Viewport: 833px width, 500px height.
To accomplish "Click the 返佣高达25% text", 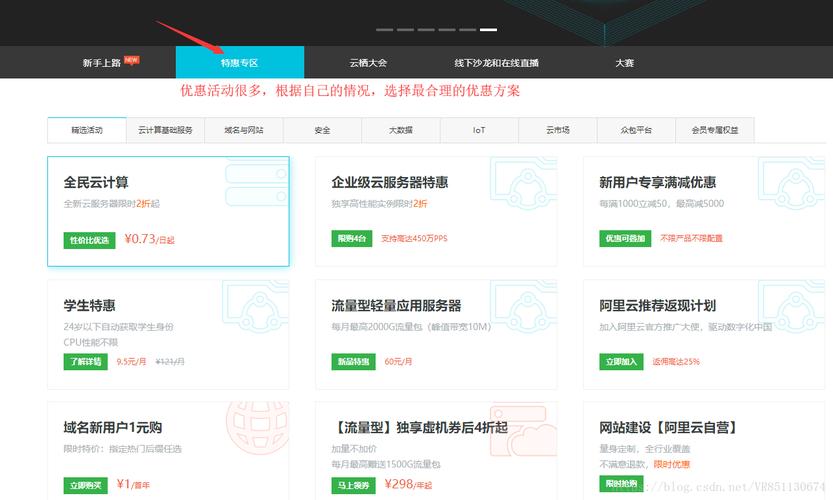I will [x=676, y=362].
